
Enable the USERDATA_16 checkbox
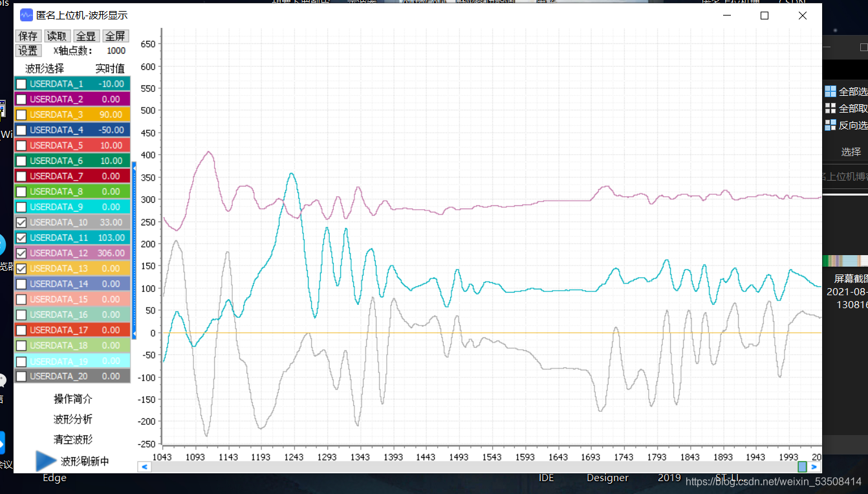pos(21,315)
